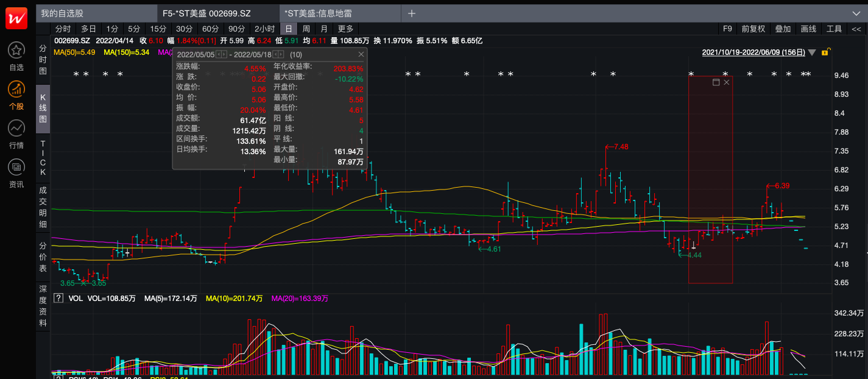868x379 pixels.
Task: Close the red selection range box
Action: pos(727,82)
